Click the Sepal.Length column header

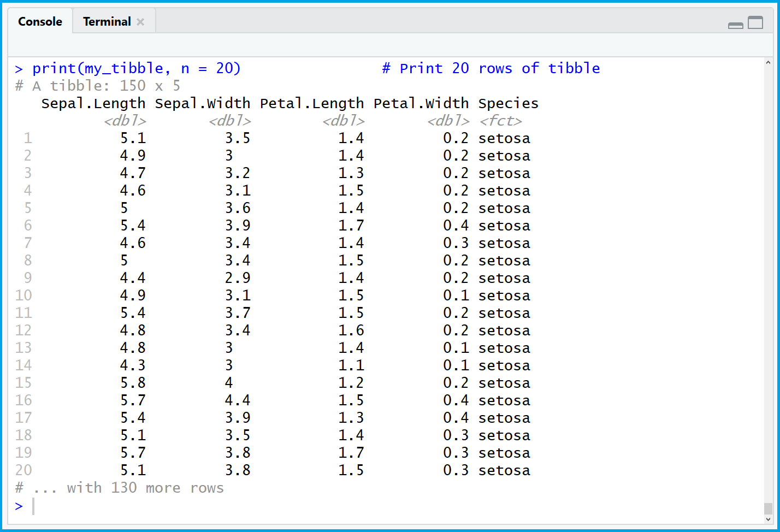pos(93,103)
